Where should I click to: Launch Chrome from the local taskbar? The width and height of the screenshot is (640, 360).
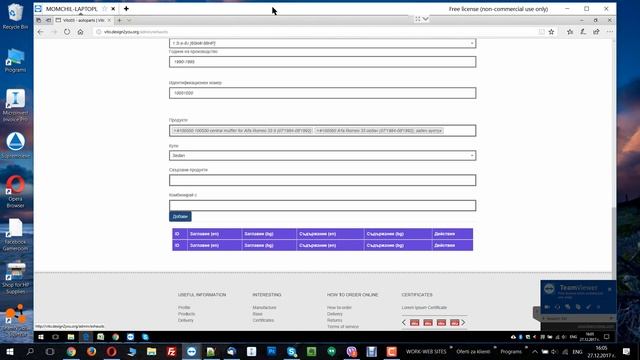coord(71,351)
